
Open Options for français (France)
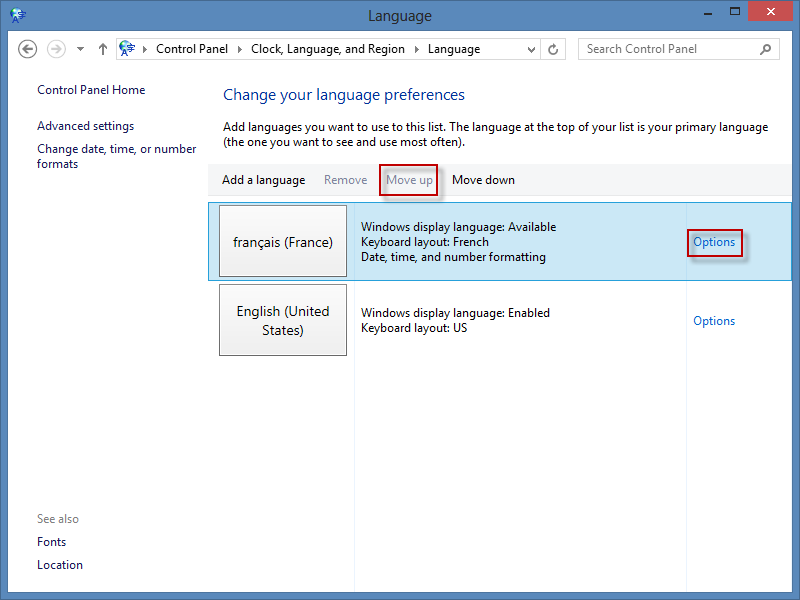coord(714,242)
